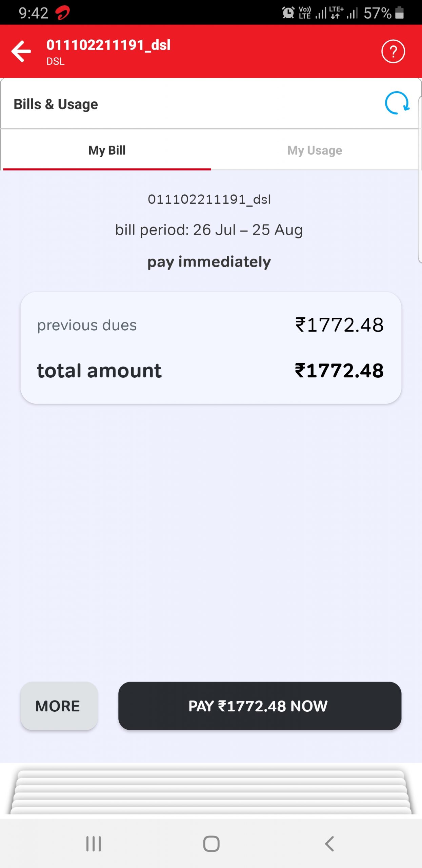Tap the bill period 26 Jul – 25 Aug text

[209, 230]
